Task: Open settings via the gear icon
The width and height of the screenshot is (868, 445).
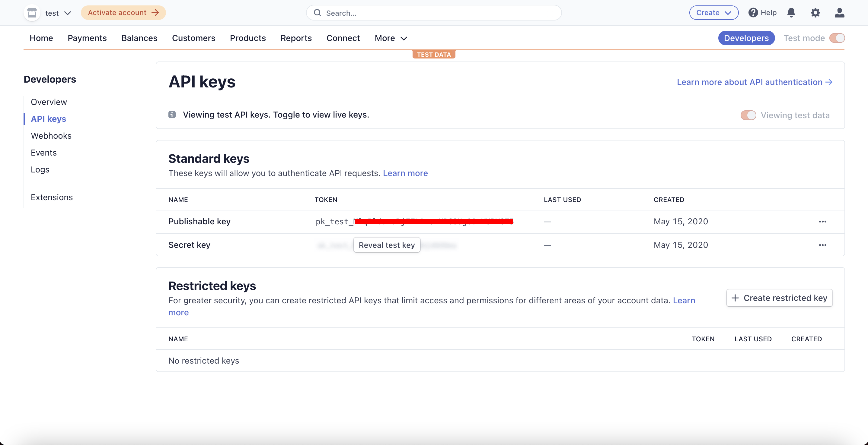Action: pos(815,13)
